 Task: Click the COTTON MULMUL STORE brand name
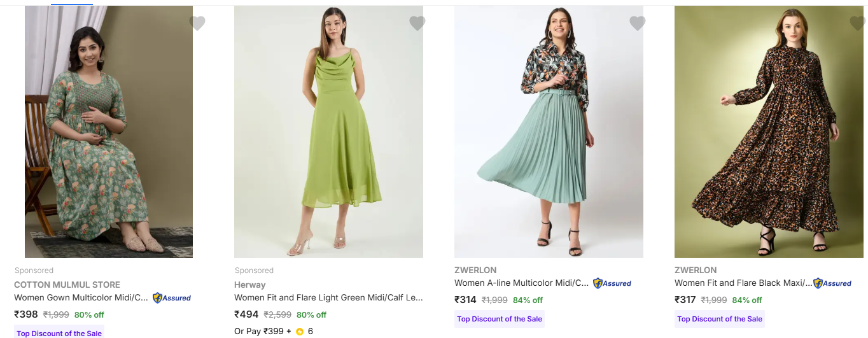coord(67,285)
